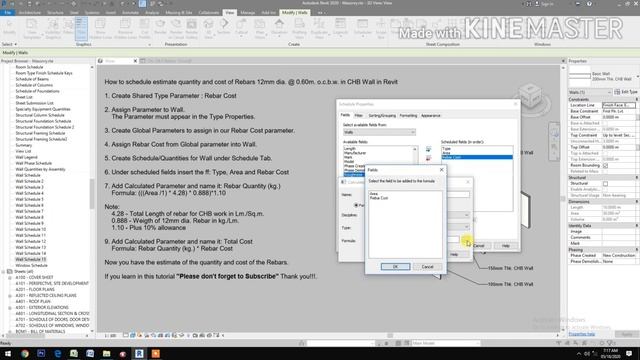The width and height of the screenshot is (640, 360).
Task: Click the red Remove field arrow icon
Action: click(x=428, y=158)
